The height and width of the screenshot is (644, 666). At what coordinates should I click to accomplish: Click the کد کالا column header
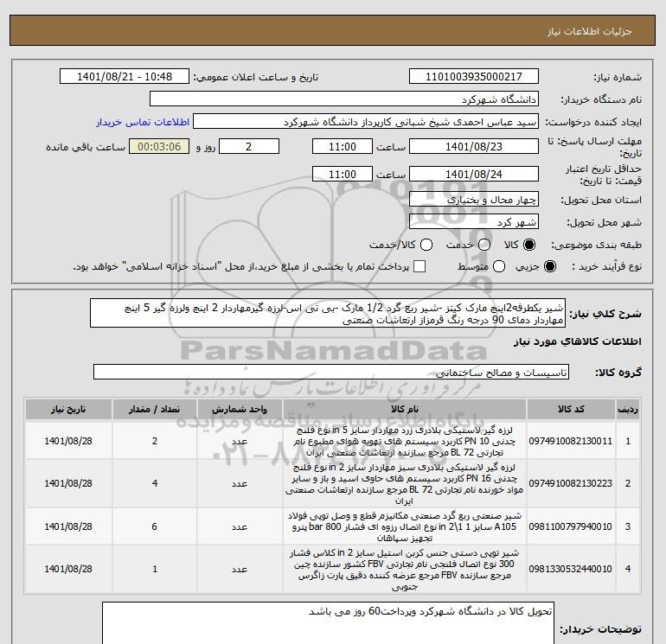(x=571, y=409)
